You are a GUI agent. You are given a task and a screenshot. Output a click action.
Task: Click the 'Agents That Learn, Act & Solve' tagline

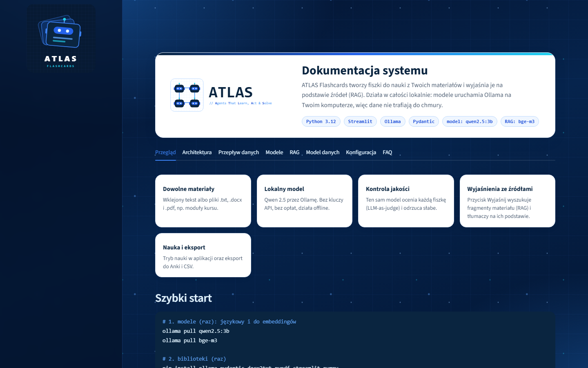pos(241,103)
